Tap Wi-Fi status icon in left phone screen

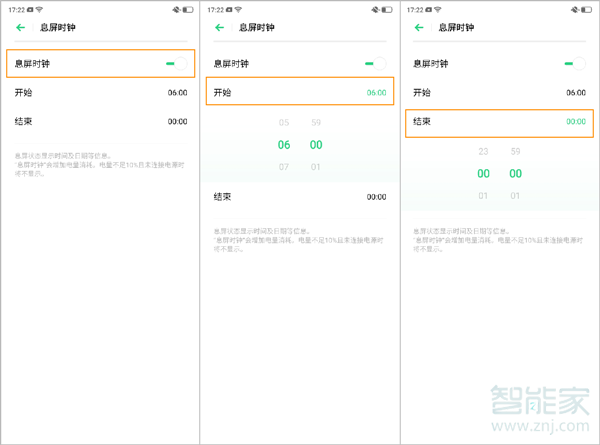click(40, 9)
